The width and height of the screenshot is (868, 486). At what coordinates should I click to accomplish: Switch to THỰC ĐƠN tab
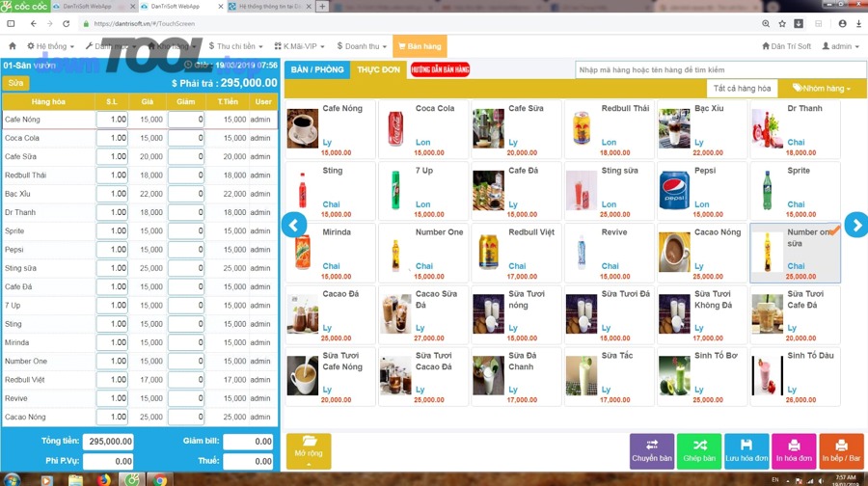(x=378, y=69)
